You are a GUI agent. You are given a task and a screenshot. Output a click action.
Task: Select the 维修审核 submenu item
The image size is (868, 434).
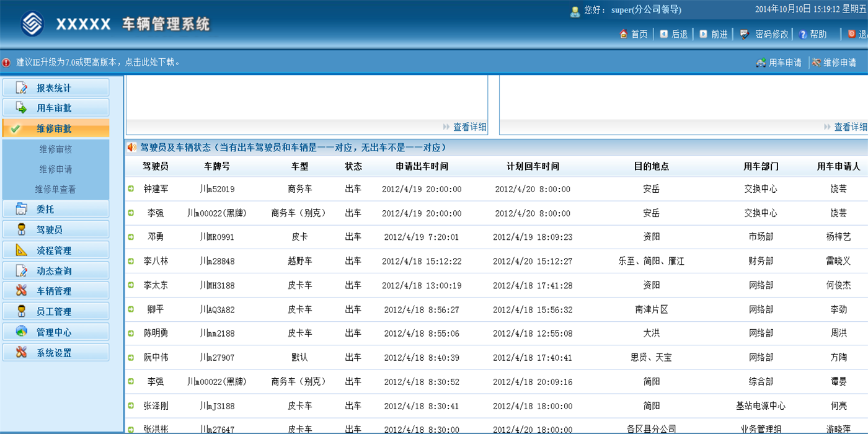pos(56,149)
